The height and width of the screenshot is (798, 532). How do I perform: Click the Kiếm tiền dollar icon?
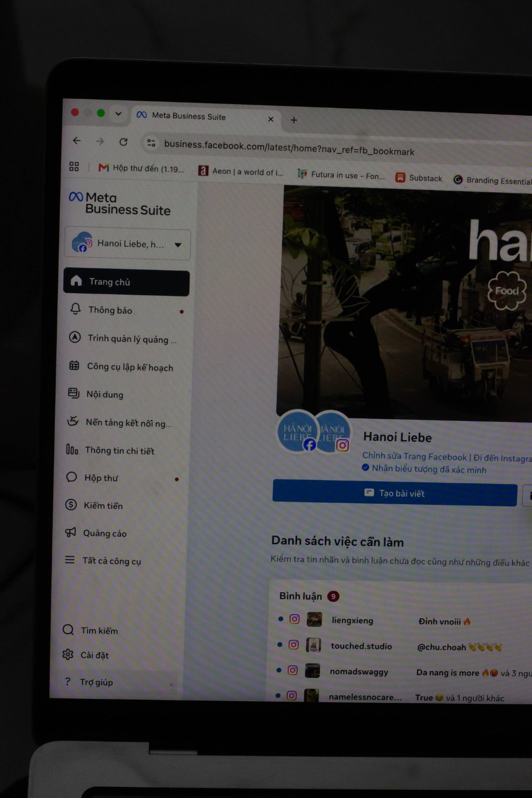tap(71, 505)
